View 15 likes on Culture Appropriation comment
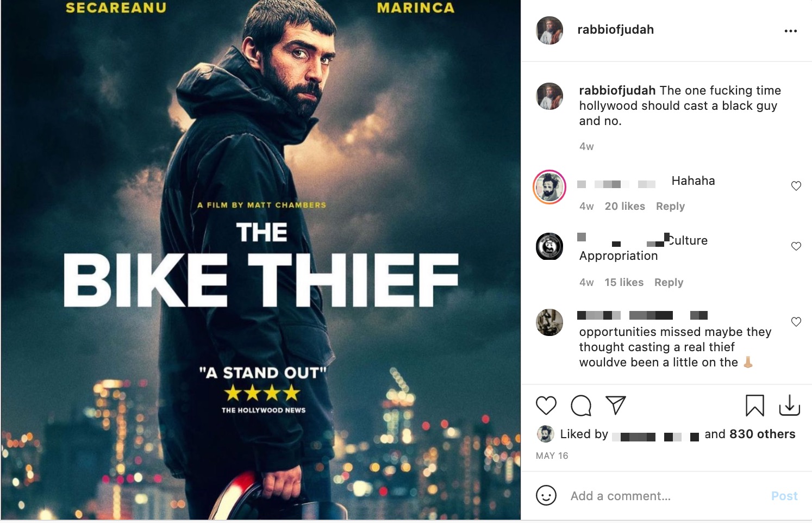The height and width of the screenshot is (523, 812). coord(624,282)
